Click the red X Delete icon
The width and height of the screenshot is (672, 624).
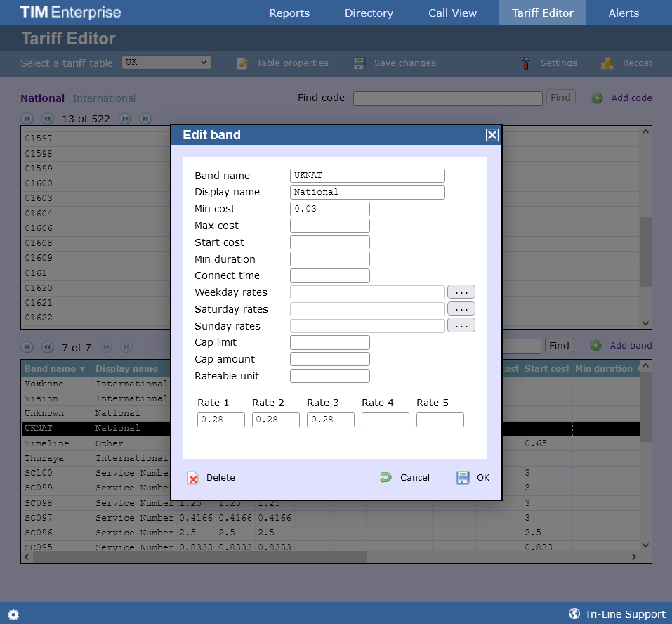click(192, 478)
